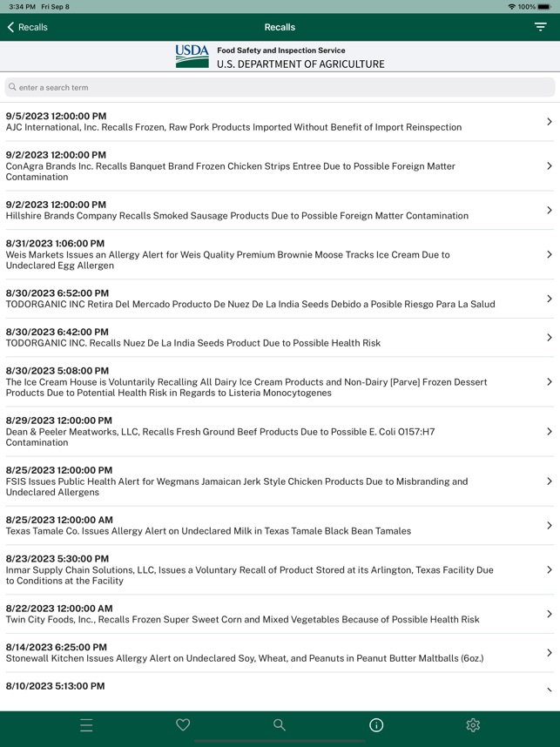Open app settings with the gear icon
This screenshot has height=747, width=560.
coord(471,724)
